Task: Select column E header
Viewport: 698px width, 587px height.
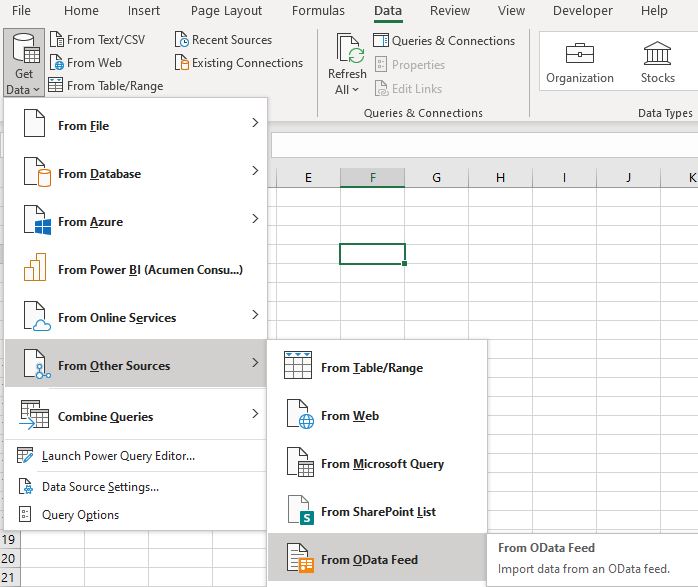Action: [308, 178]
